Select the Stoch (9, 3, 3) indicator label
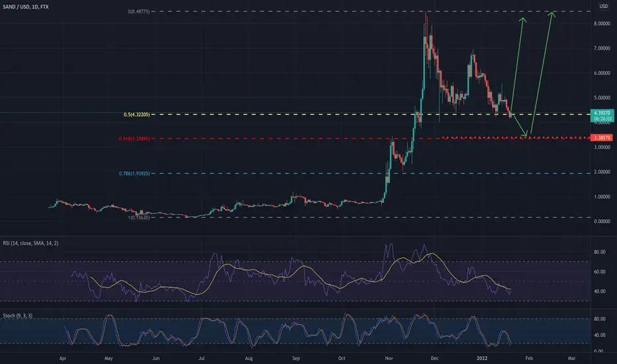Screen dimensions: 617x364 point(18,316)
